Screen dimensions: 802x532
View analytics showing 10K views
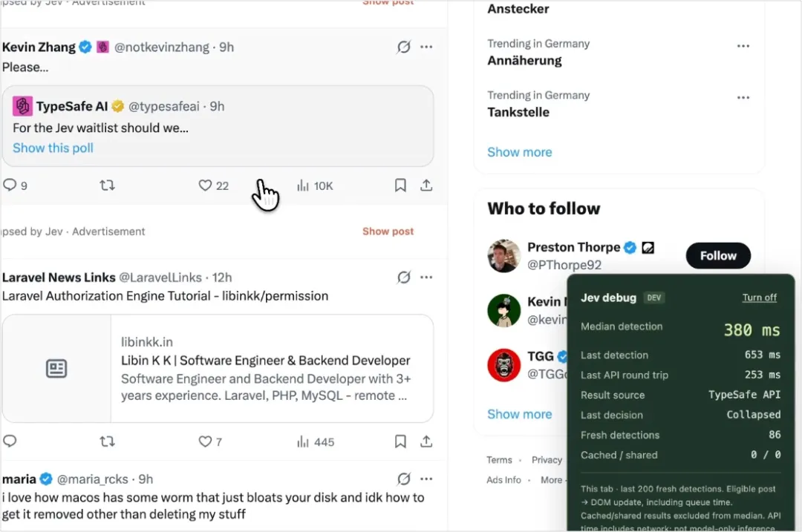coord(315,185)
